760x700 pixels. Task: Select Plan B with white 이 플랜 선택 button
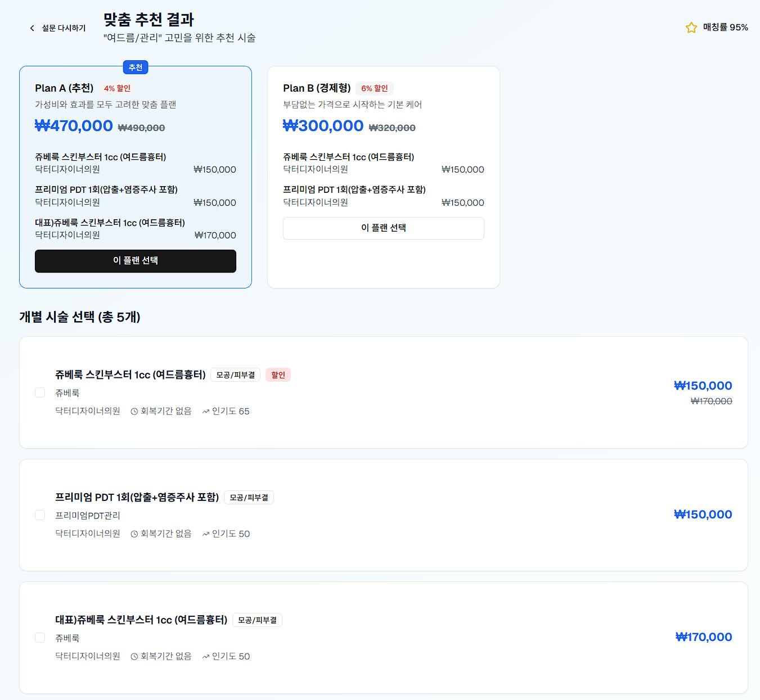coord(384,228)
